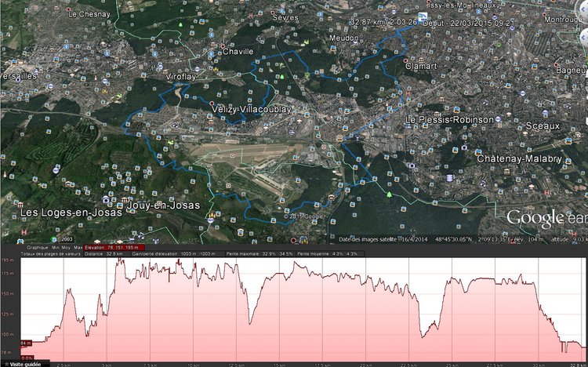The width and height of the screenshot is (588, 367).
Task: Select the Sceaux place label
Action: [543, 125]
